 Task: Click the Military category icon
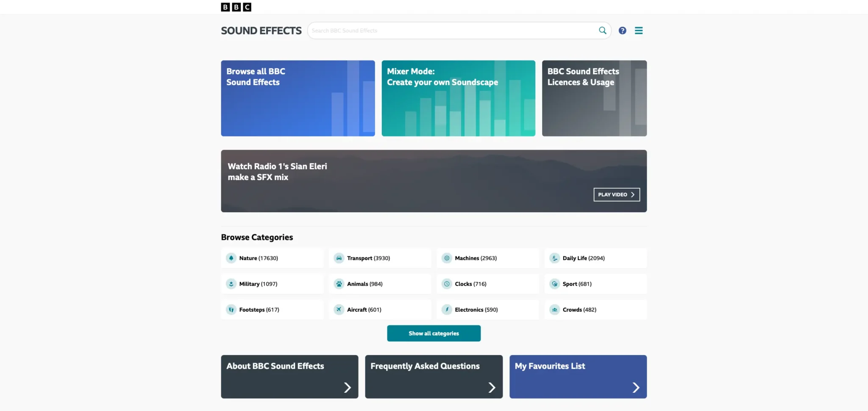231,284
